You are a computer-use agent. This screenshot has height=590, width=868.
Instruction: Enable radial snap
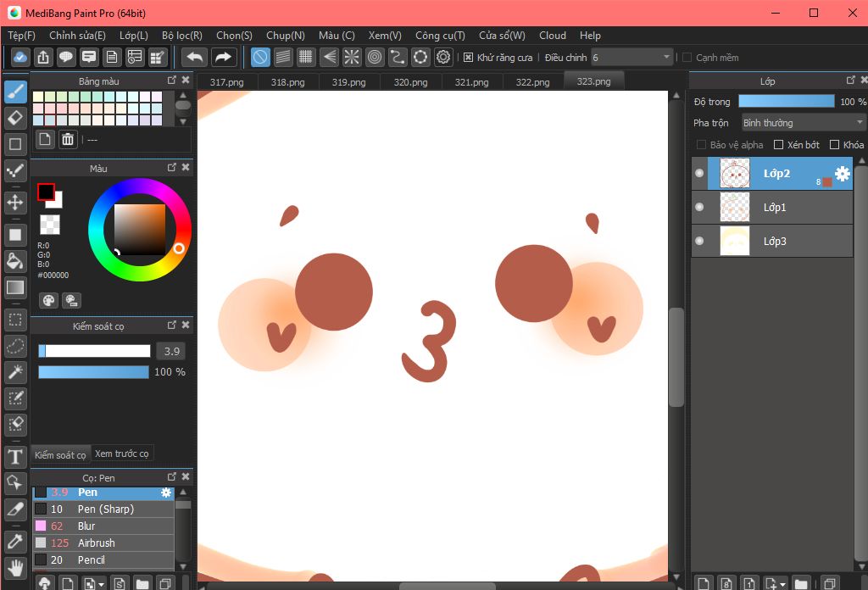pos(352,57)
